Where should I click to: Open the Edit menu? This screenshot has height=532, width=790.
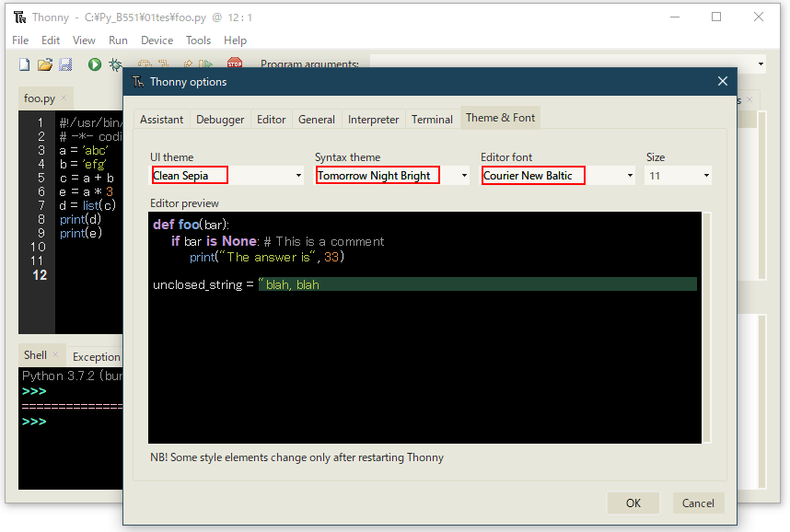coord(51,40)
